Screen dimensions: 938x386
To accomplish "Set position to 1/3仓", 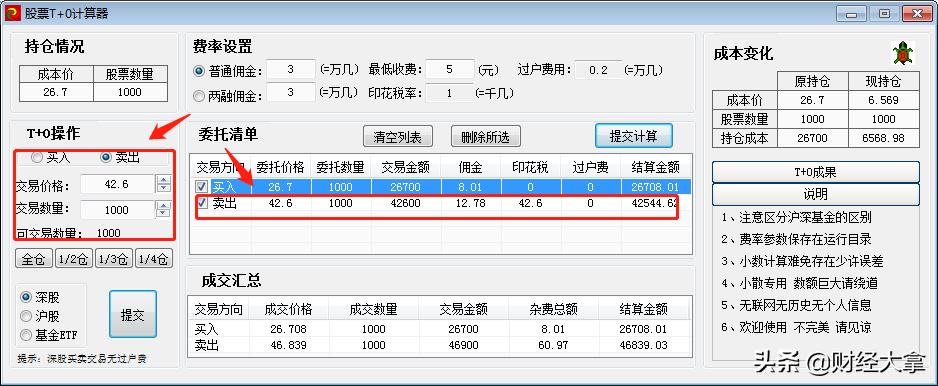I will (x=114, y=259).
